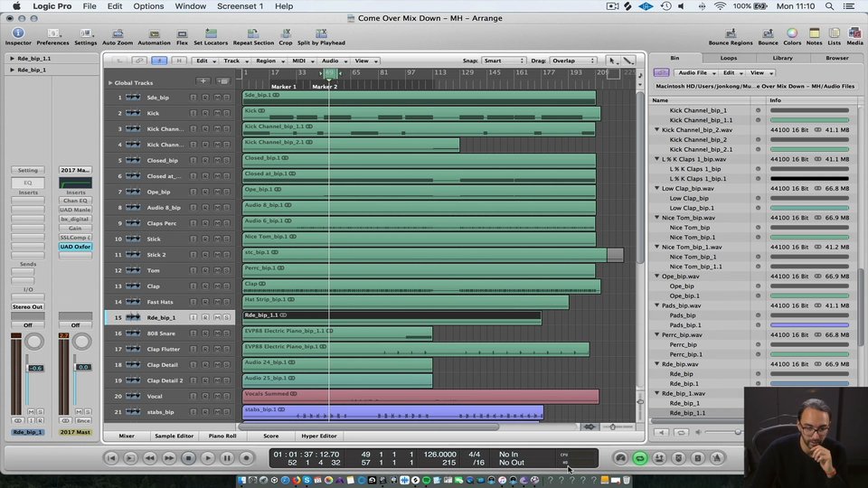Switch to the Loops tab

pos(729,58)
